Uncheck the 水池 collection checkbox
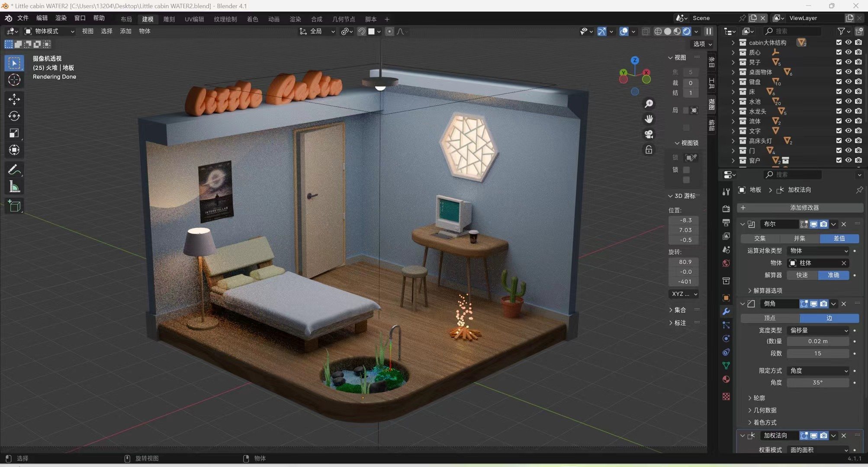 coord(839,101)
